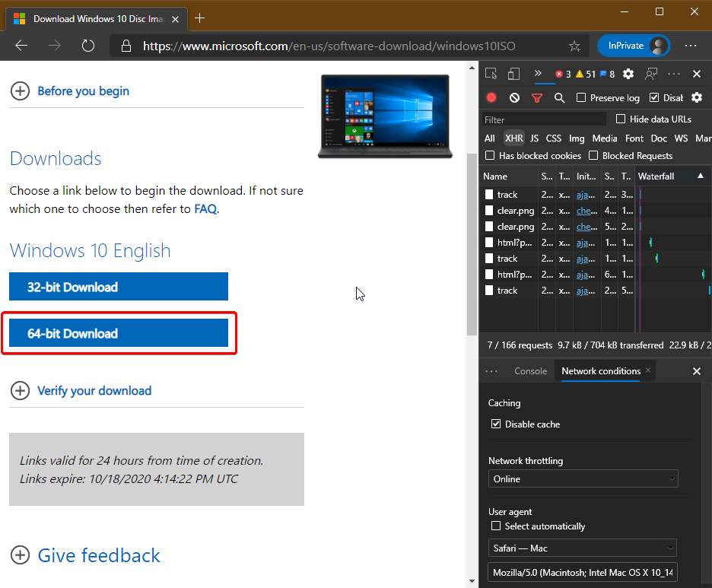712x588 pixels.
Task: Click the user agent string field
Action: point(582,573)
